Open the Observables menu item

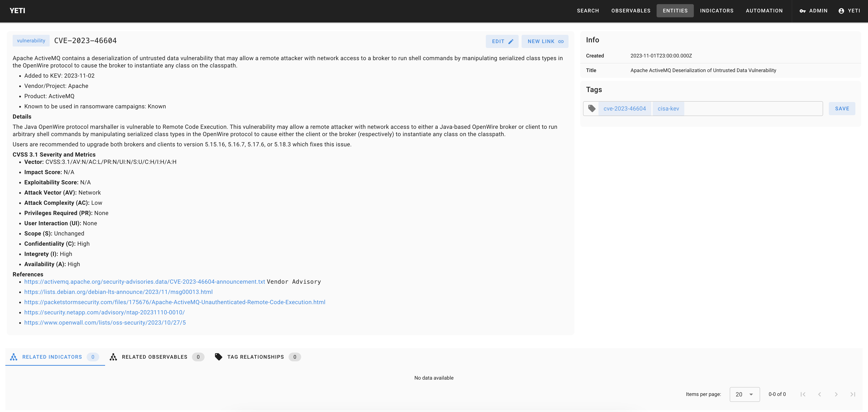(631, 11)
